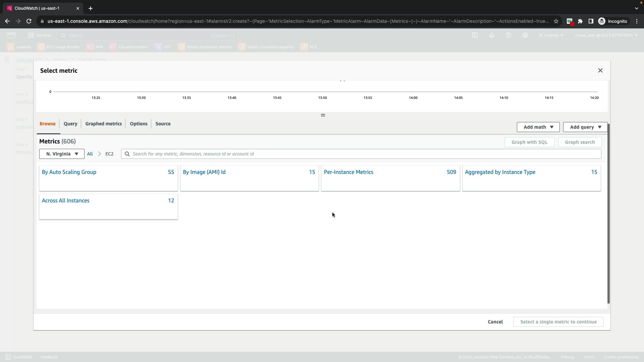Close the Select metric dialog
The width and height of the screenshot is (644, 362).
(x=600, y=70)
